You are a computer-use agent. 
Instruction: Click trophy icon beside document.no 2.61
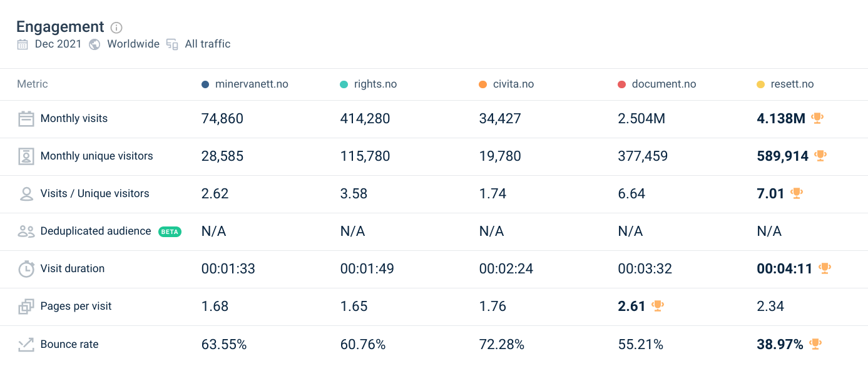657,305
